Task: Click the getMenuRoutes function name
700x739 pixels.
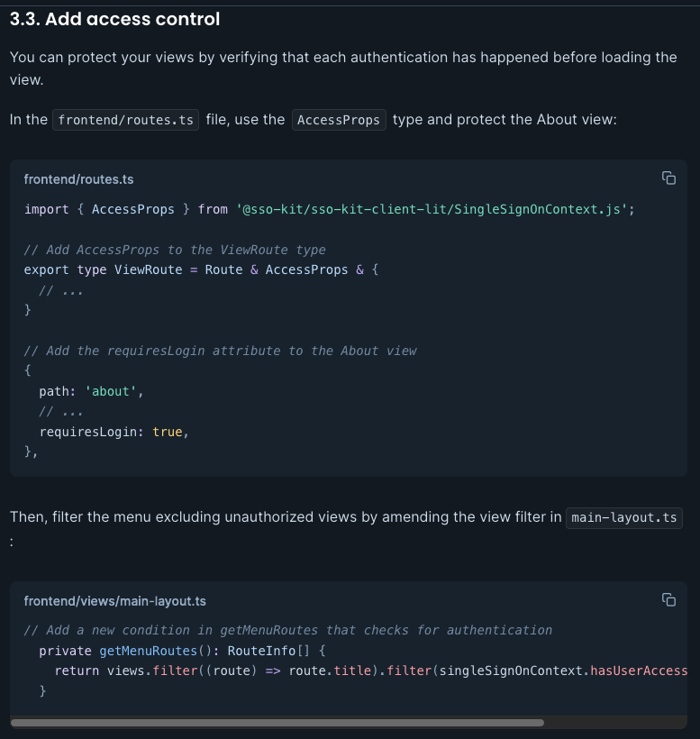Action: tap(147, 651)
